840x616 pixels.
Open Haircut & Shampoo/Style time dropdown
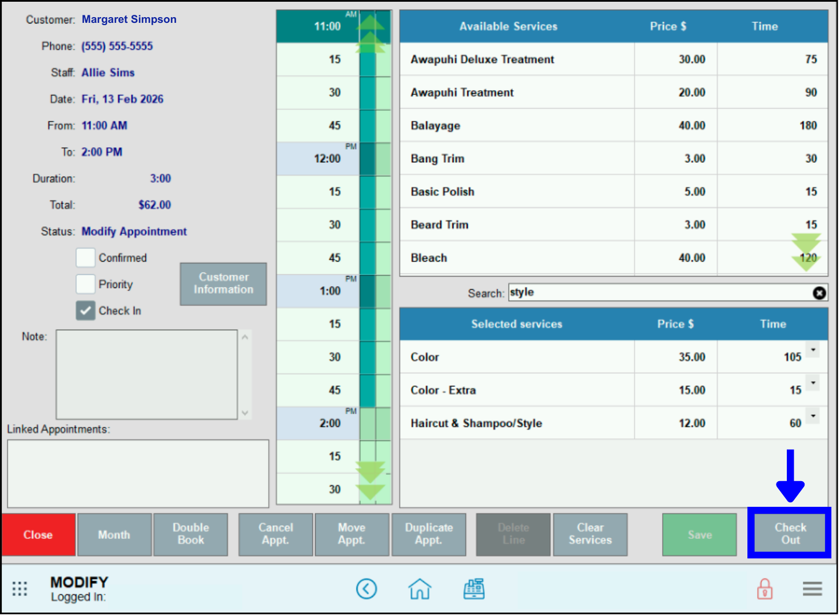pos(813,416)
